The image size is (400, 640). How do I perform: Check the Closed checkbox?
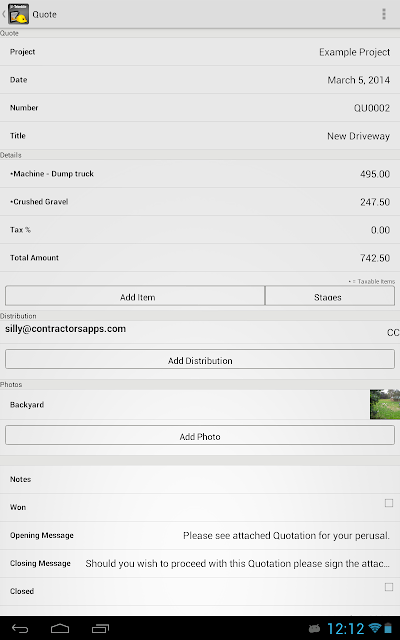pos(389,587)
